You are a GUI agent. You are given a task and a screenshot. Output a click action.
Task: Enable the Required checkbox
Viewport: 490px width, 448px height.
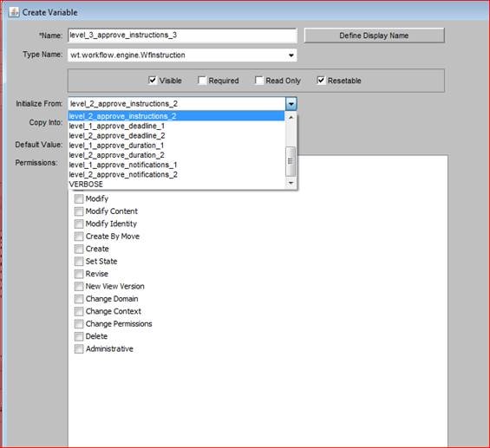point(202,81)
